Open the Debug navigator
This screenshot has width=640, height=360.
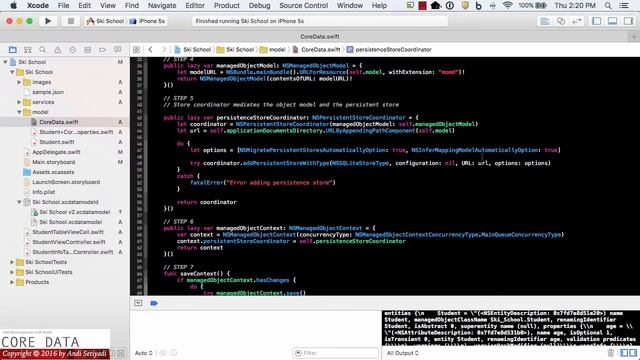[87, 50]
